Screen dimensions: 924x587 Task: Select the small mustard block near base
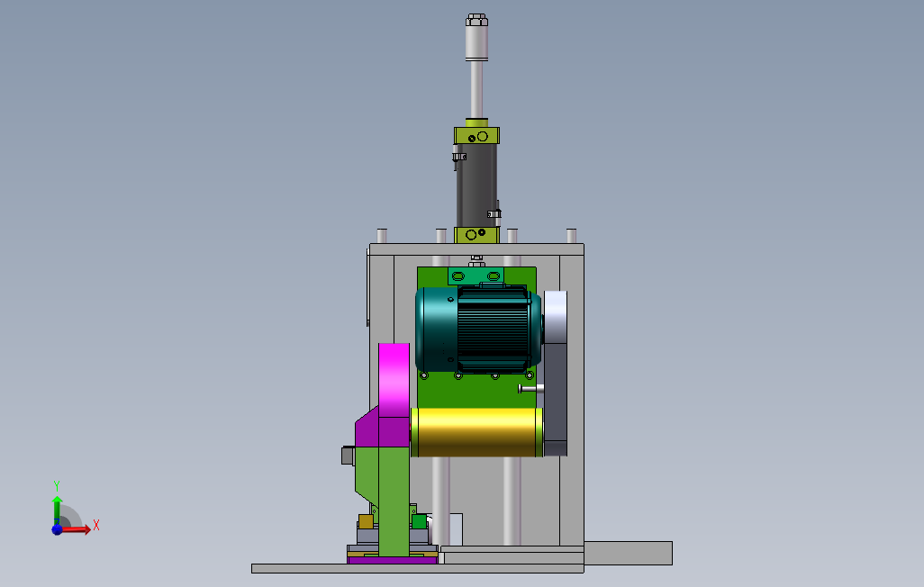(366, 521)
